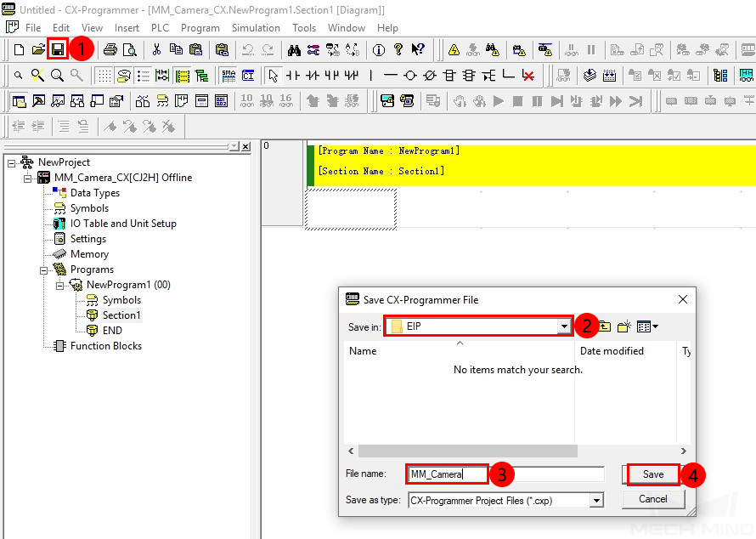Click the yellow question mark Help icon
This screenshot has height=539, width=756.
(x=398, y=49)
